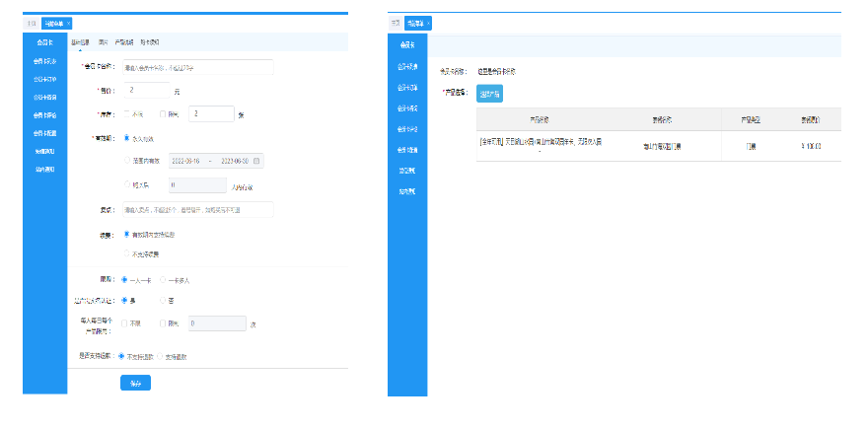Viewport: 868px width, 429px height.
Task: Check the 不限 checkbox in the 库存 row
Action: [126, 114]
